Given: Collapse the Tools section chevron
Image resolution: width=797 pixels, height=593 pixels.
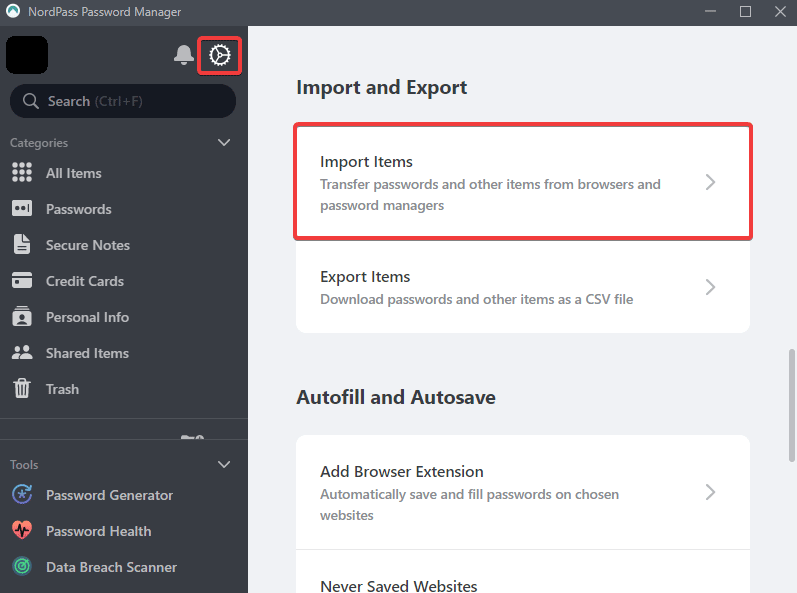Looking at the screenshot, I should (224, 464).
